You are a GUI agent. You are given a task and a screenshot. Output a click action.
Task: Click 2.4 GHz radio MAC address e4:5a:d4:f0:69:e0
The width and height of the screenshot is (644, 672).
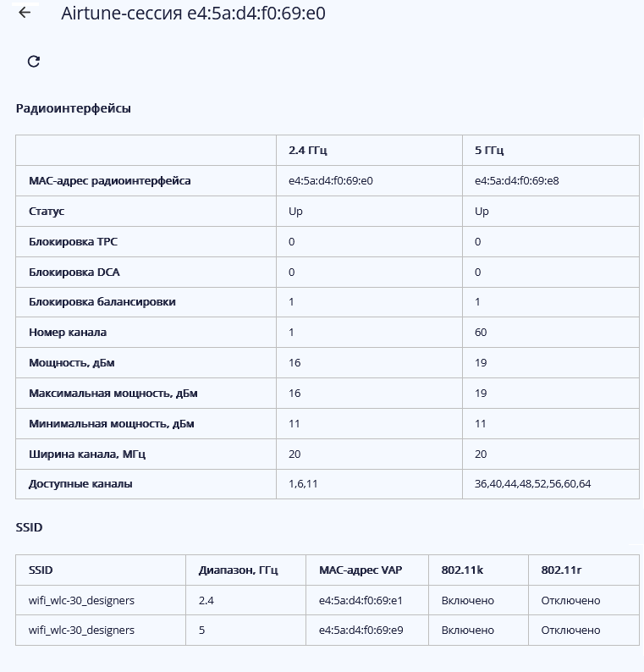331,181
